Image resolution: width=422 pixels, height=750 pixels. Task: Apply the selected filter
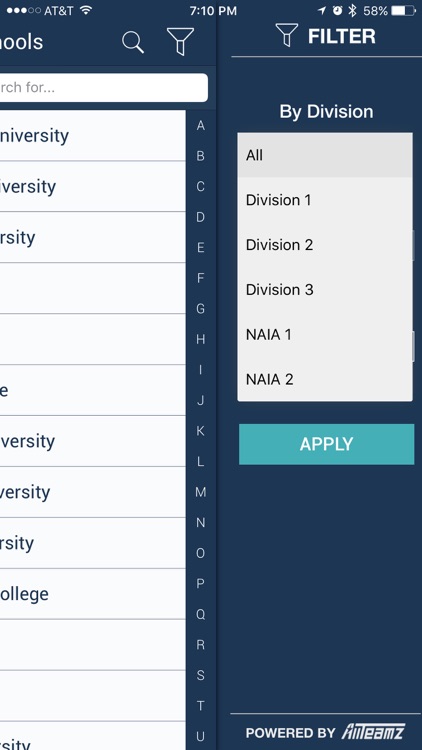(326, 444)
